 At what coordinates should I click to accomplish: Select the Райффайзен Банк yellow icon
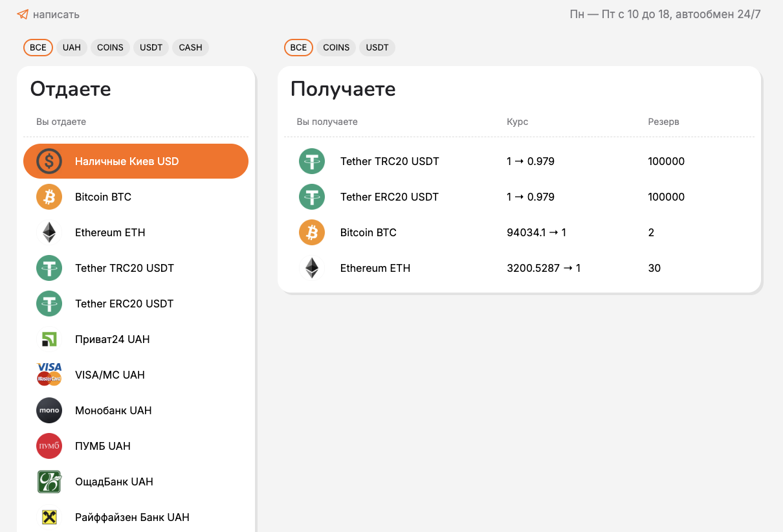click(49, 517)
